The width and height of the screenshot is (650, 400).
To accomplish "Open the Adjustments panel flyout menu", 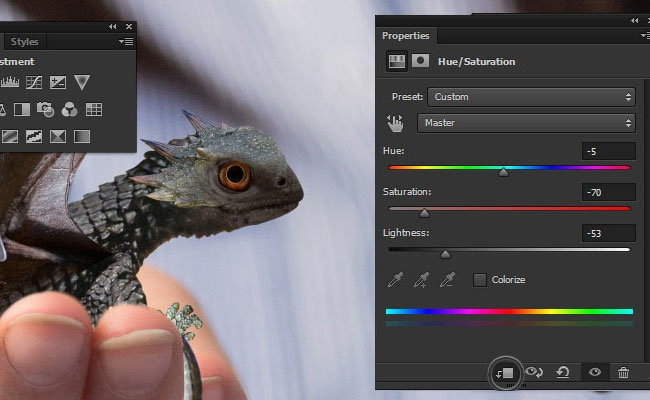I will [x=126, y=41].
